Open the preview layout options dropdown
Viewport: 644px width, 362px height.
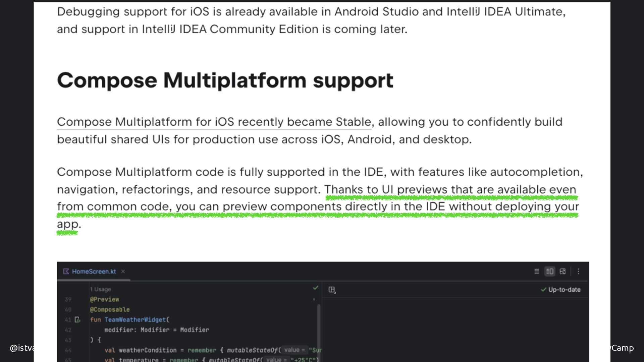click(332, 290)
